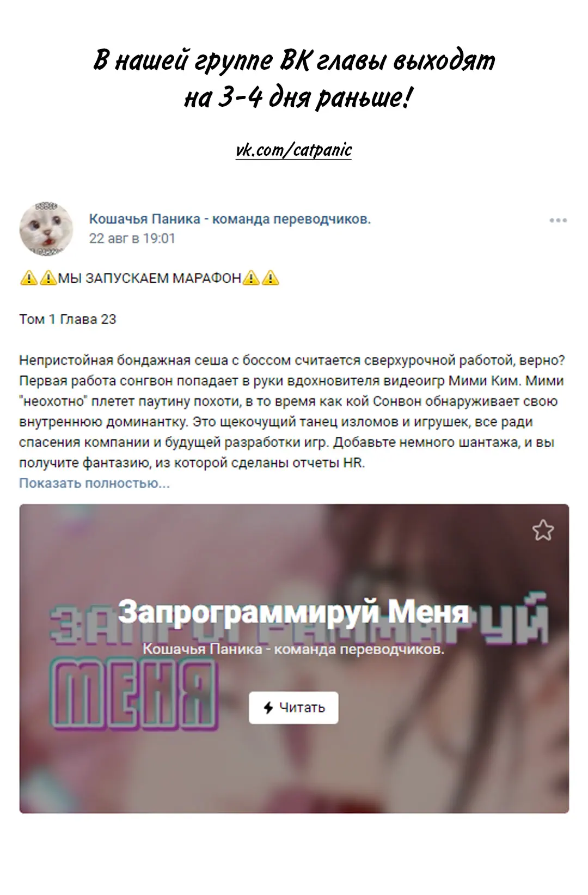
Task: Click the Читать button
Action: click(x=293, y=708)
